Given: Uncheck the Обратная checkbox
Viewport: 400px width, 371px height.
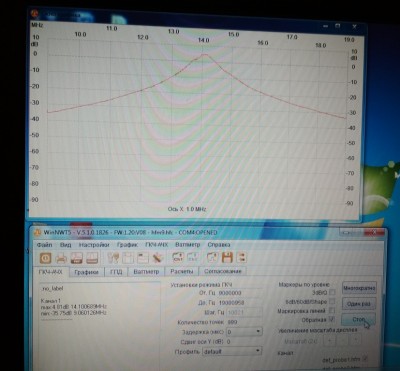Looking at the screenshot, I should tap(332, 319).
